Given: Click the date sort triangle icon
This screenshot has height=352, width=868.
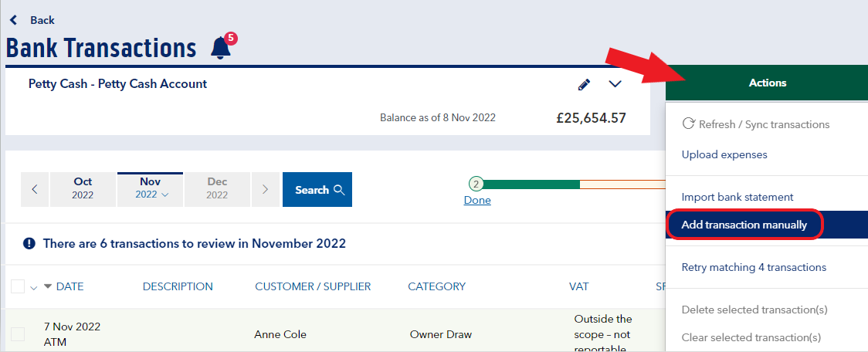Looking at the screenshot, I should coord(48,286).
